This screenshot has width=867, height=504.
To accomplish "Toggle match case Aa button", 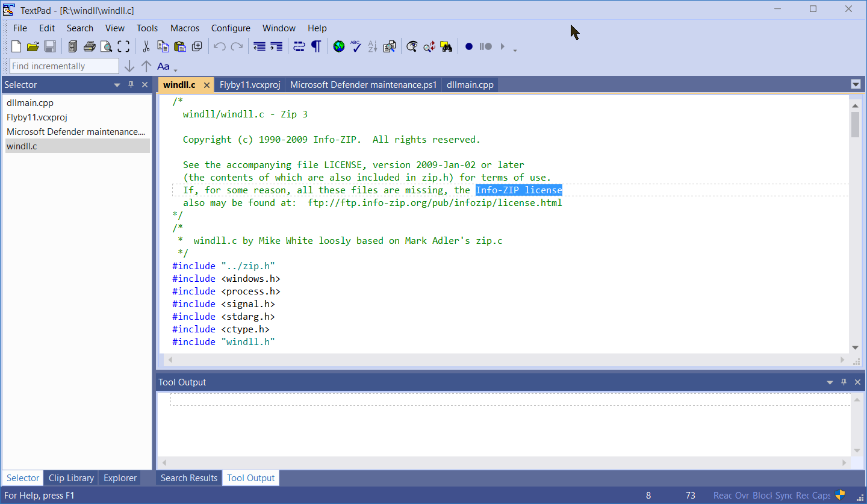I will [x=163, y=66].
